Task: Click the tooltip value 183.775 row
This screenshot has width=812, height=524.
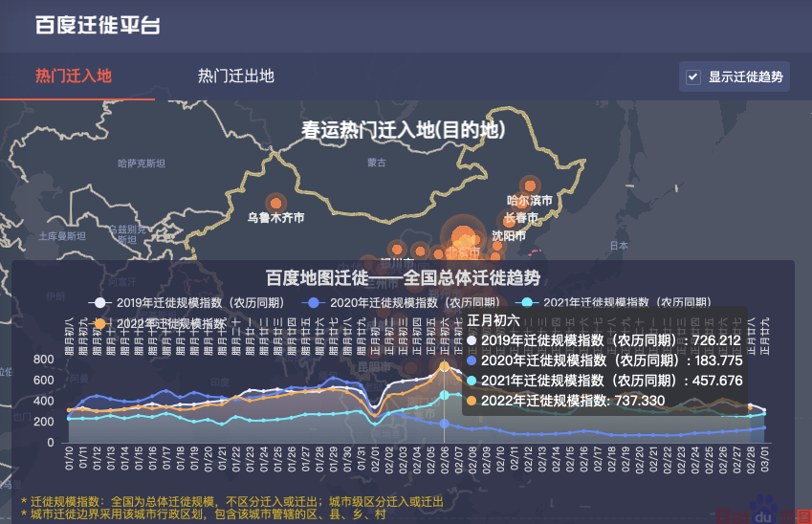Action: tap(604, 360)
